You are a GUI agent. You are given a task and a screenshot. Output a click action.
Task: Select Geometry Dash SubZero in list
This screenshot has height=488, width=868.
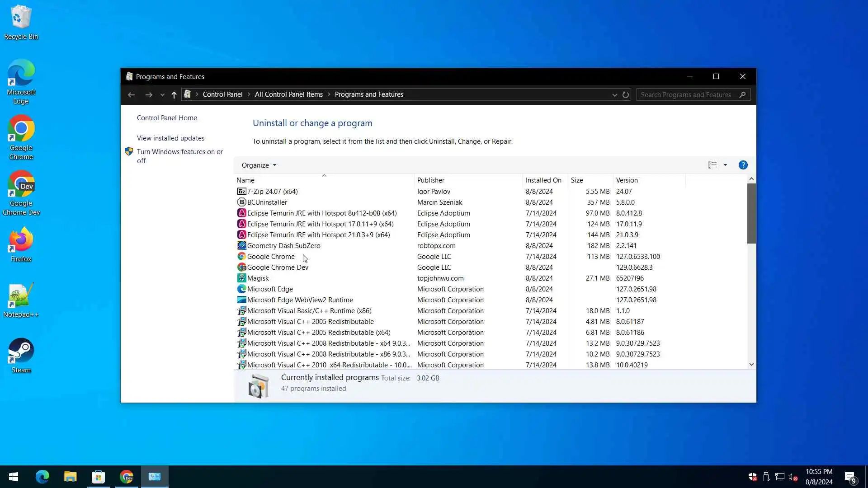pyautogui.click(x=283, y=246)
